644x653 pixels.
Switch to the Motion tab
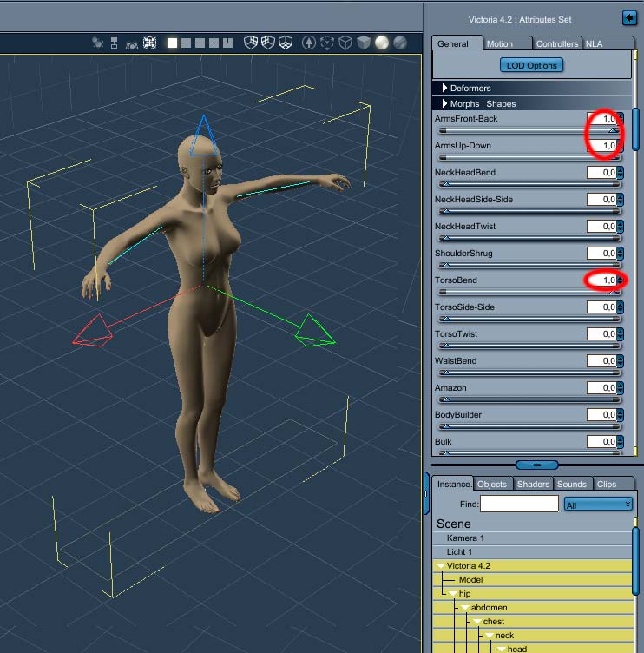(507, 44)
